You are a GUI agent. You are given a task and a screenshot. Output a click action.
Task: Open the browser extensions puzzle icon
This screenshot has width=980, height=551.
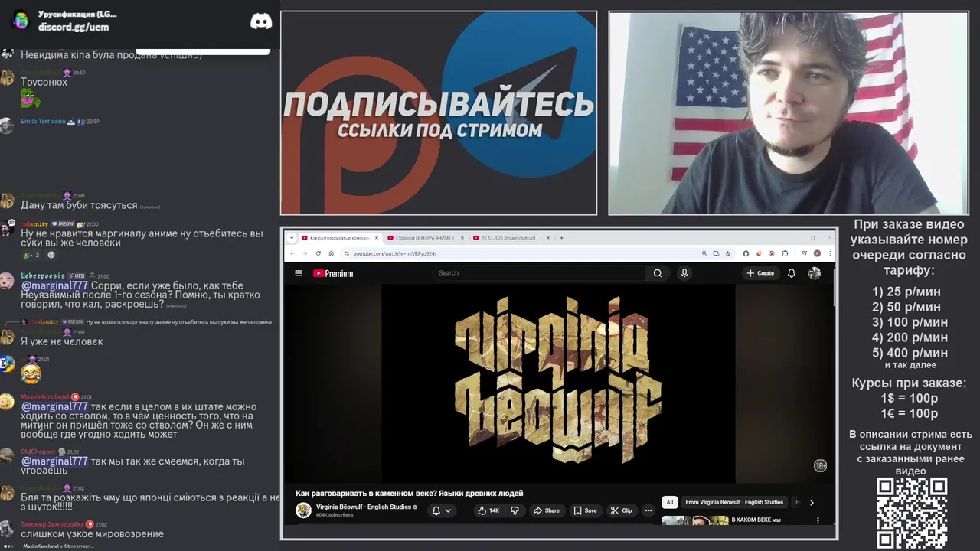click(x=785, y=253)
